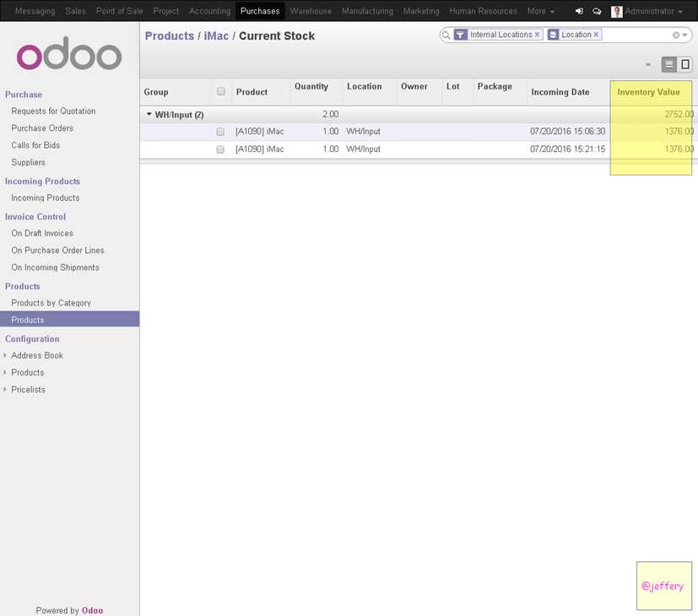Open the Administrator user menu
This screenshot has height=616, width=698.
click(x=653, y=11)
